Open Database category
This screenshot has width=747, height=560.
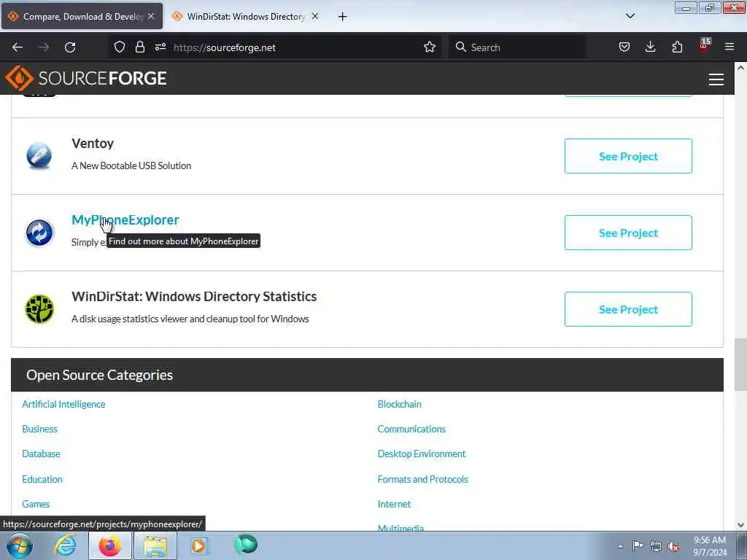pos(41,454)
